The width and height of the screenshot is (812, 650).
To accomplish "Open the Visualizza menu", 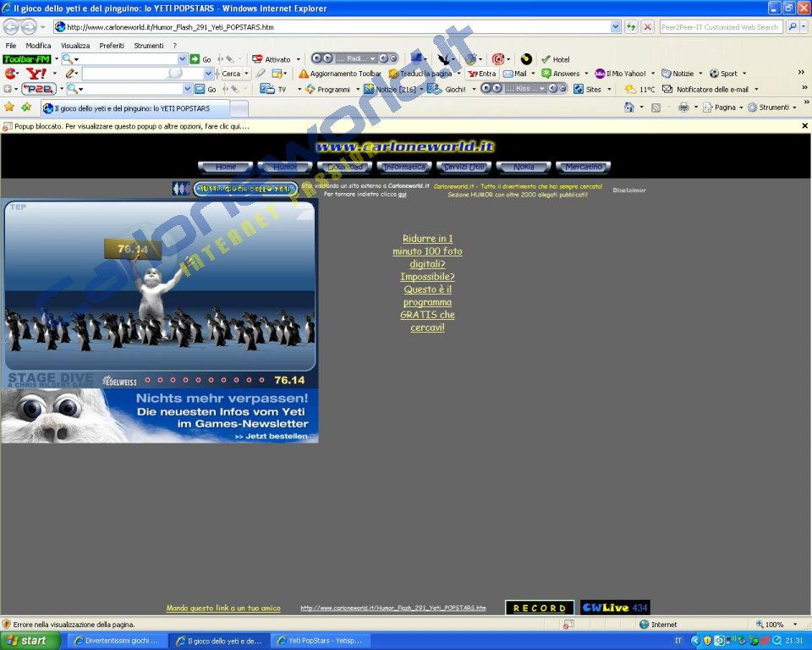I will 75,46.
